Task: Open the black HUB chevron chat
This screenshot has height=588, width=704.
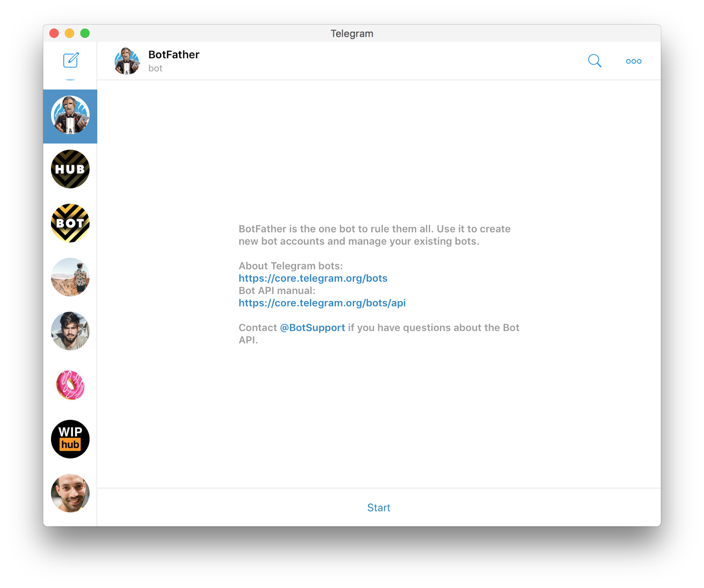Action: (70, 169)
